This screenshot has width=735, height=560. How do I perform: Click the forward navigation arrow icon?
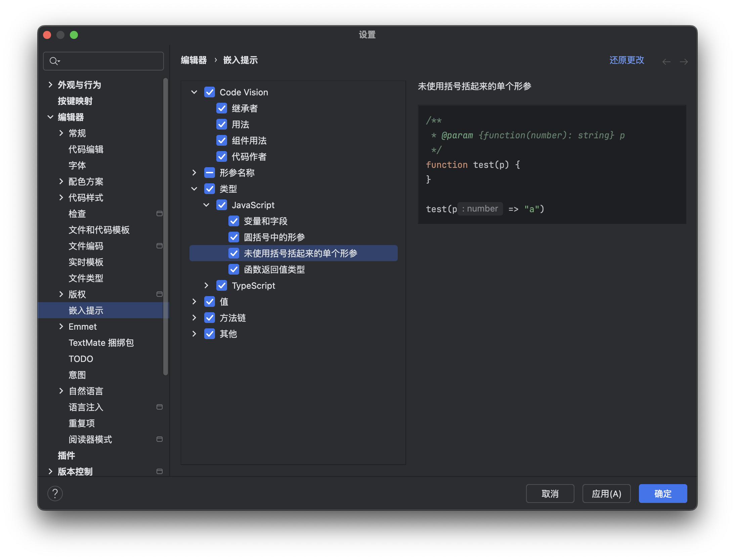point(684,62)
